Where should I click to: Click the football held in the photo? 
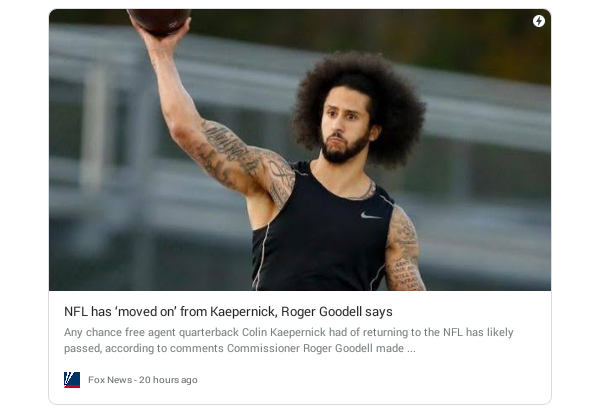click(159, 21)
